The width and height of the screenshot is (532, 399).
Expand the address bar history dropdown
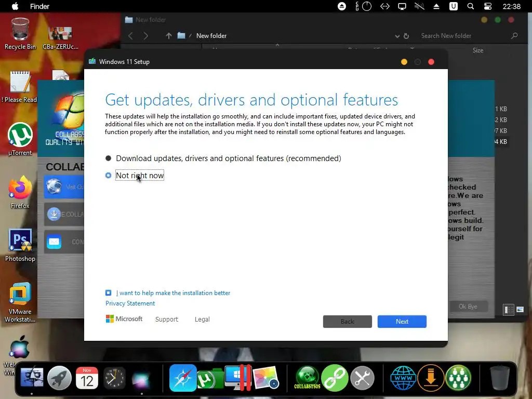pos(397,36)
